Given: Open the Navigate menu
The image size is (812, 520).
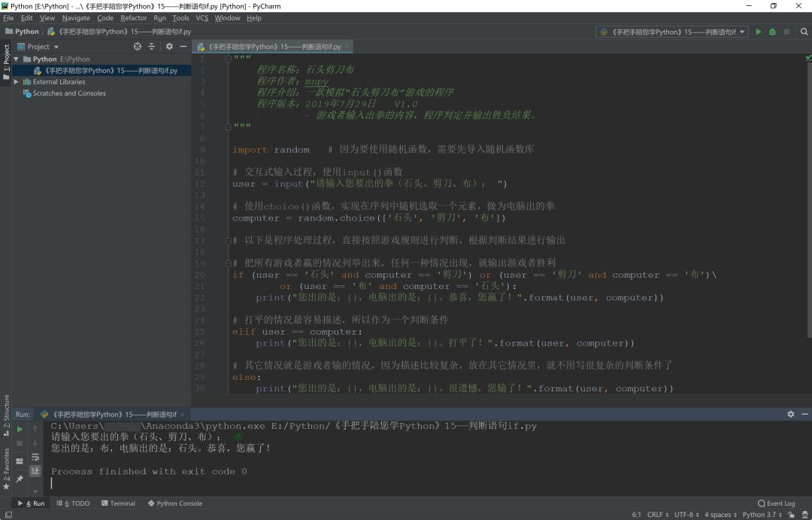Looking at the screenshot, I should click(x=76, y=18).
